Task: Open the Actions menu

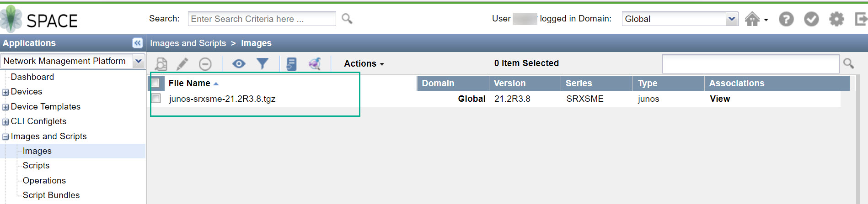Action: click(364, 64)
